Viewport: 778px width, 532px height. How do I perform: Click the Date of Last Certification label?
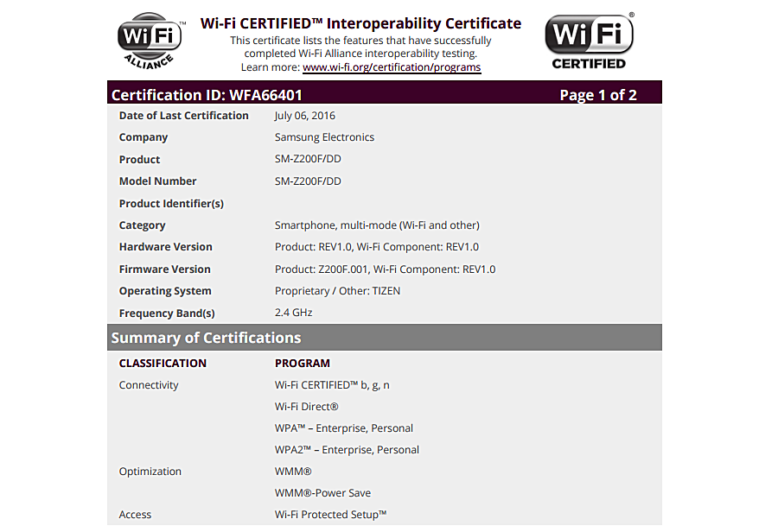click(x=183, y=116)
